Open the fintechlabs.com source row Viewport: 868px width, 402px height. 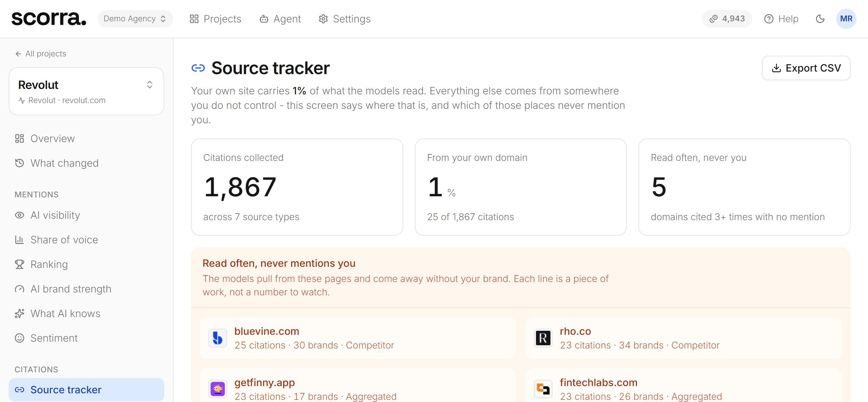click(x=683, y=385)
